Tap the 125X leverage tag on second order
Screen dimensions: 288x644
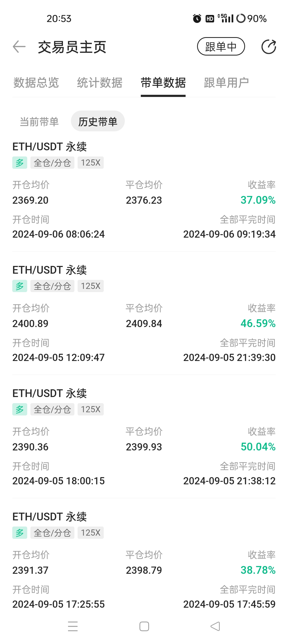pos(91,286)
